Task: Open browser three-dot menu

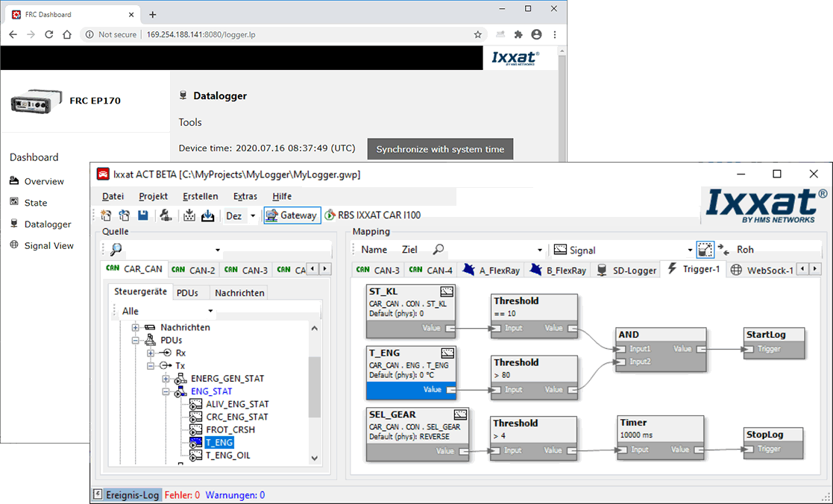Action: click(x=555, y=34)
